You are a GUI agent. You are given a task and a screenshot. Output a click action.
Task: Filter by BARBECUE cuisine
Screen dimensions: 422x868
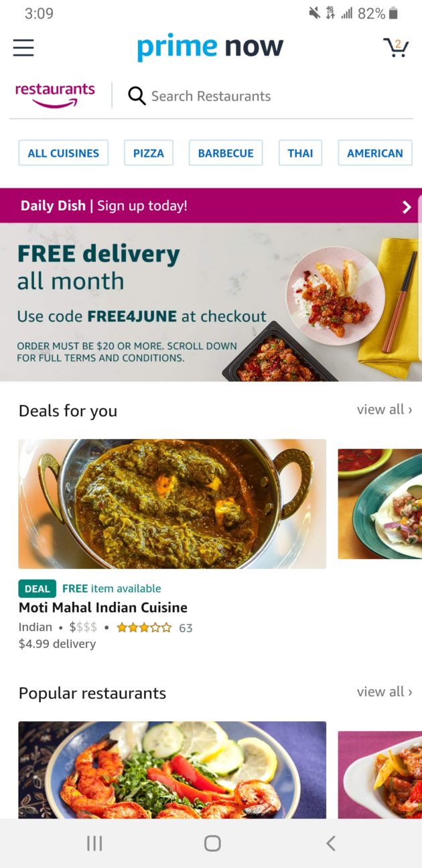tap(226, 153)
